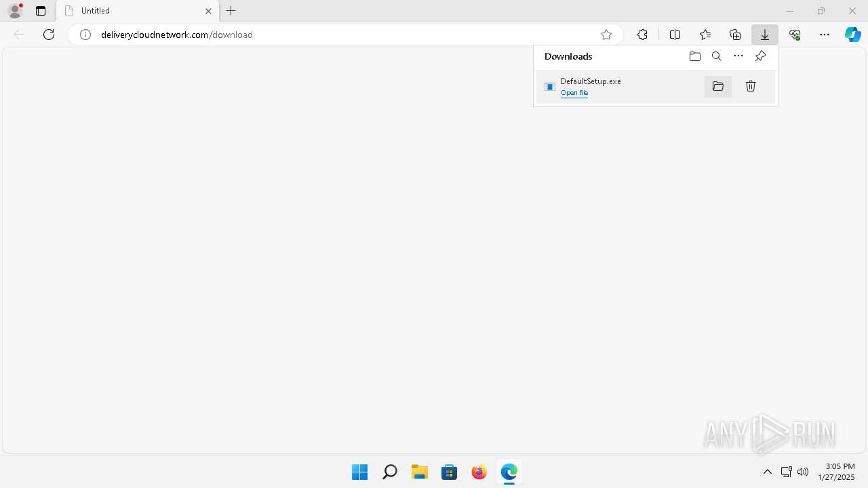The image size is (868, 488).
Task: Minimize the browser window
Action: (790, 11)
